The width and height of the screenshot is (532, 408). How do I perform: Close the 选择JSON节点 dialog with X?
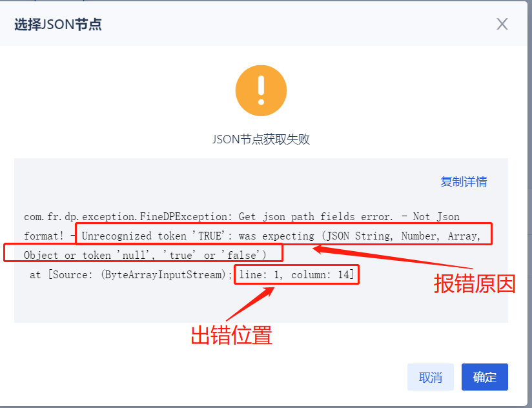[x=502, y=24]
